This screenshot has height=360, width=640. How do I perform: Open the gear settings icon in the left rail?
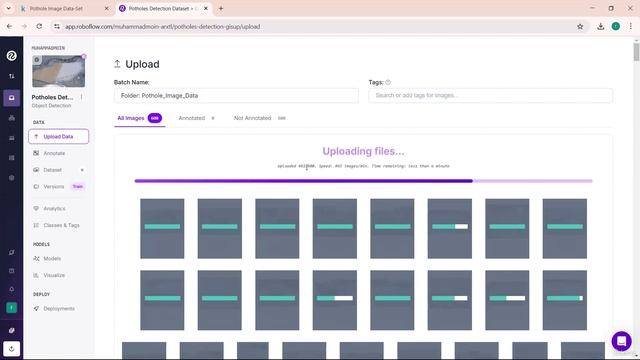click(11, 178)
